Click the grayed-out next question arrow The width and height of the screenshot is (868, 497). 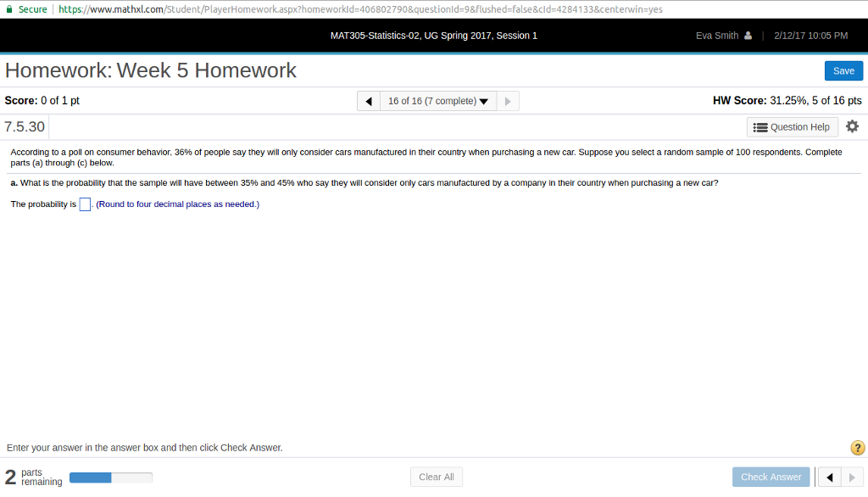tap(507, 100)
